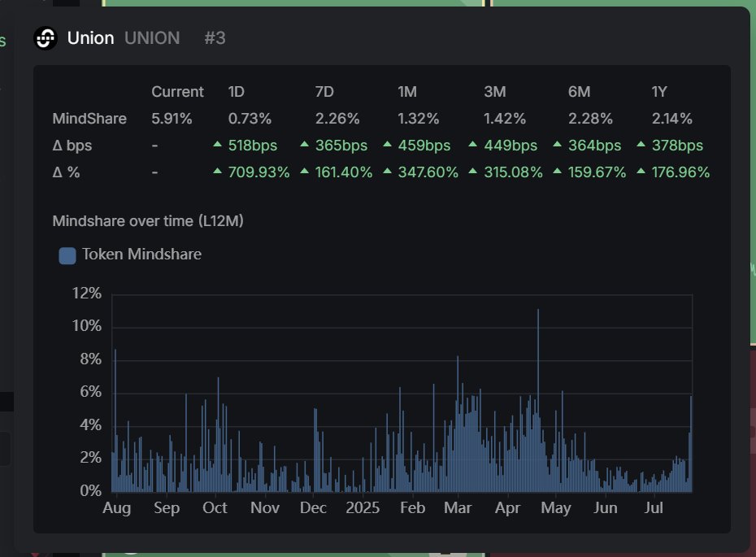The width and height of the screenshot is (756, 557).
Task: Click the tallest chart bar in late April
Action: click(538, 400)
